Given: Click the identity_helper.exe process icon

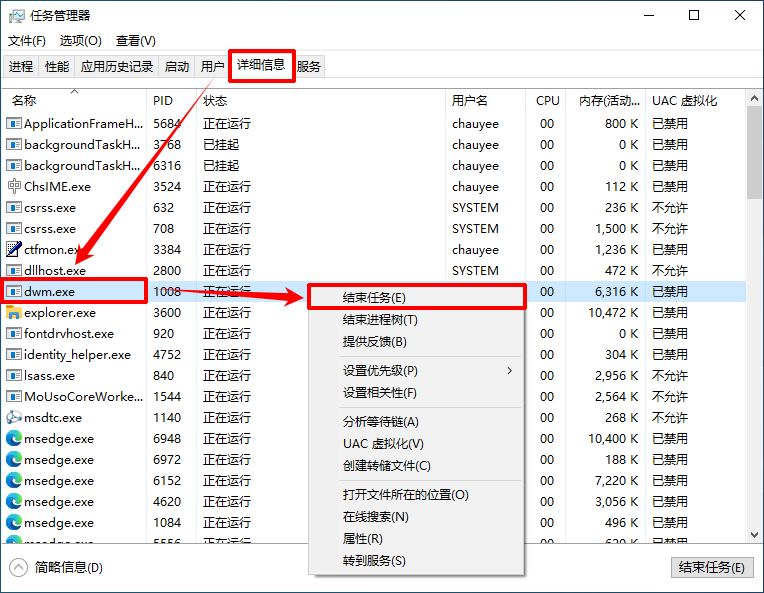Looking at the screenshot, I should pos(14,354).
